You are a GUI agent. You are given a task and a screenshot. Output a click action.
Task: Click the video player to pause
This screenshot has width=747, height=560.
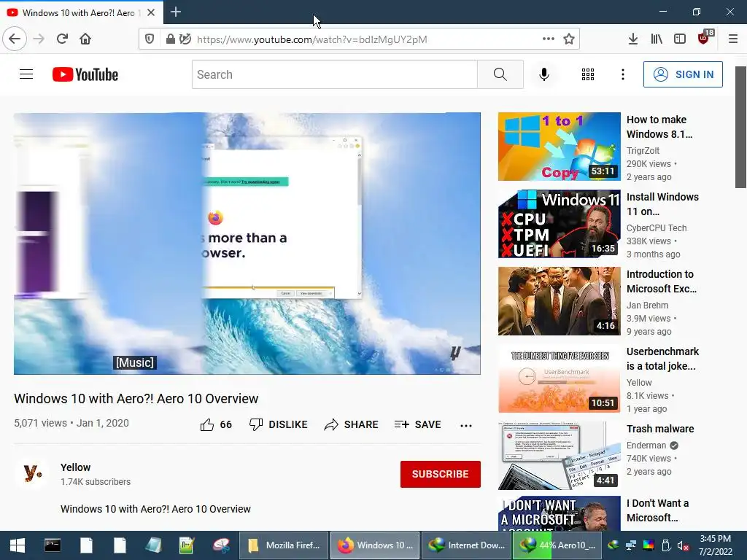(247, 243)
